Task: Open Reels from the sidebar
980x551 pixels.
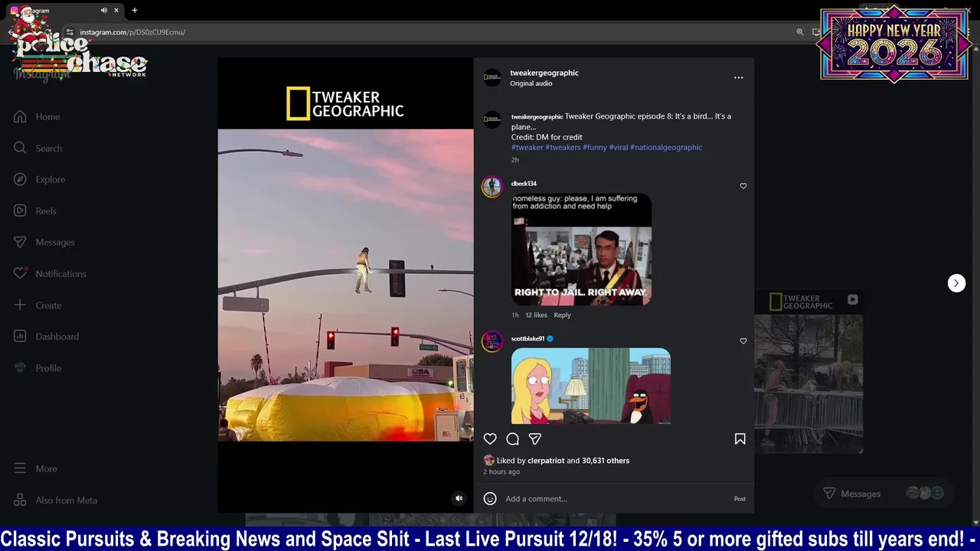Action: click(35, 210)
